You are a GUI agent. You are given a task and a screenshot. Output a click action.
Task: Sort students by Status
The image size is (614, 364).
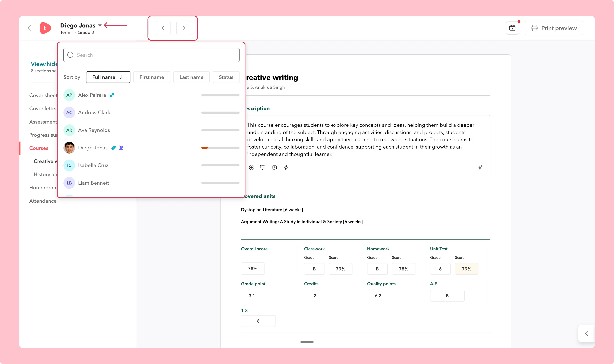[x=226, y=77]
